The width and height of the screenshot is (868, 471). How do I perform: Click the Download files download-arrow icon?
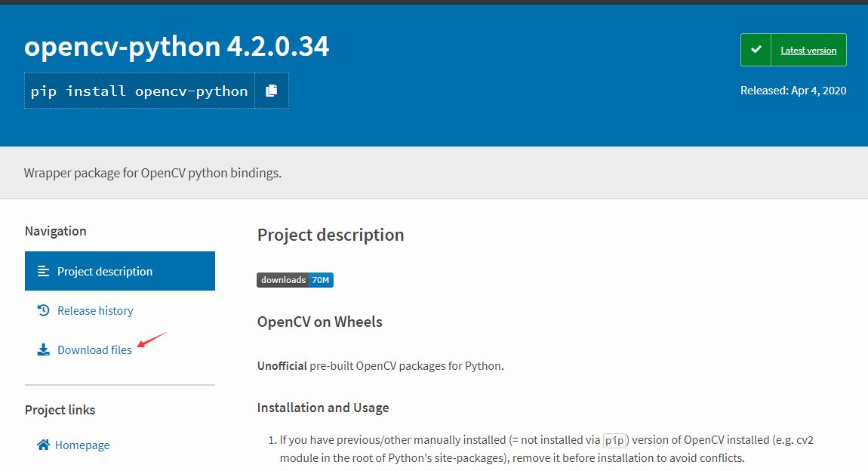coord(43,349)
